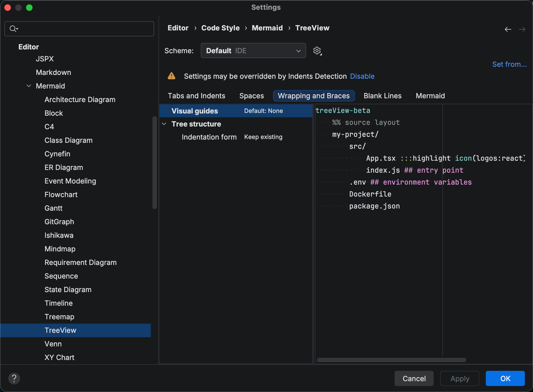Switch to the Spaces tab
This screenshot has height=392, width=533.
click(x=252, y=96)
